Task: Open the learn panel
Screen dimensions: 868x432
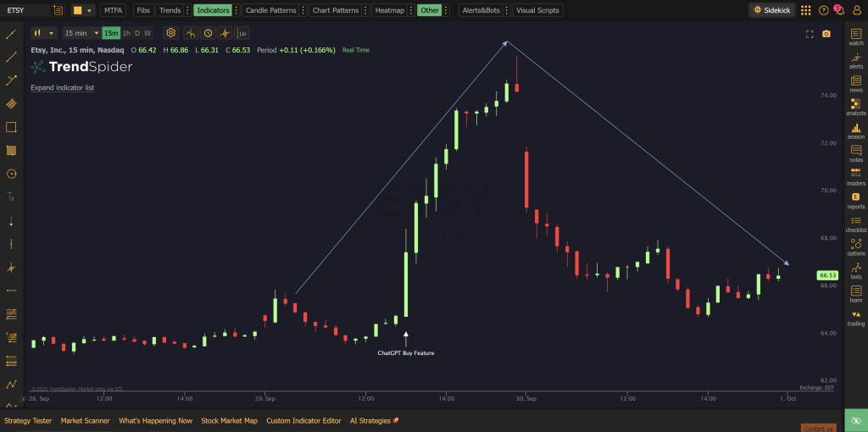Action: tap(856, 294)
